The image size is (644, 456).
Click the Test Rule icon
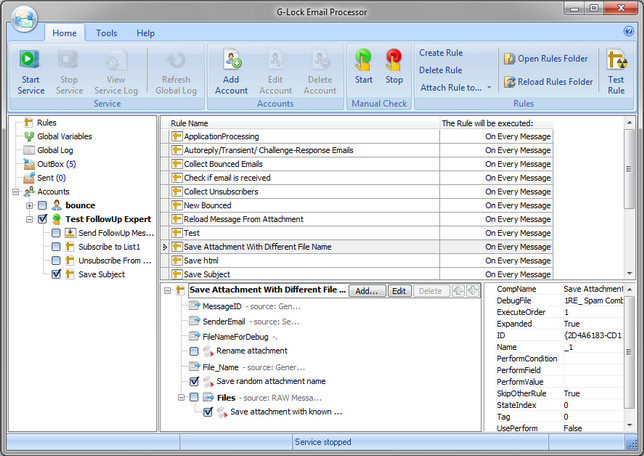pyautogui.click(x=616, y=60)
